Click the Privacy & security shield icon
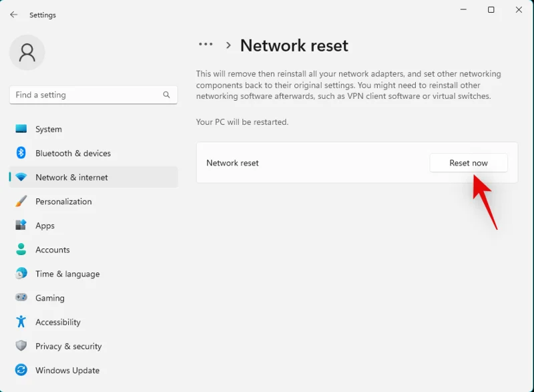The width and height of the screenshot is (534, 392). pos(21,346)
